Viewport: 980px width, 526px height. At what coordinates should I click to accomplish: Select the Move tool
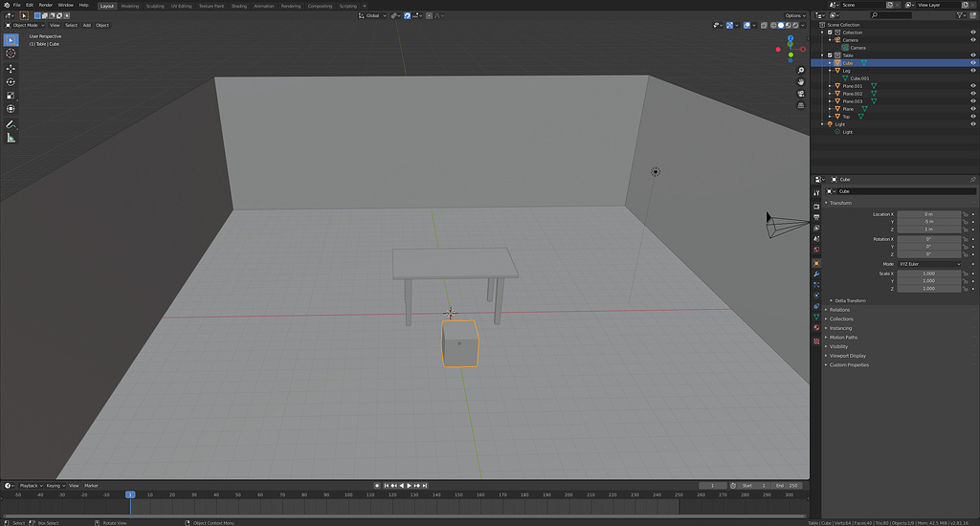pyautogui.click(x=11, y=69)
